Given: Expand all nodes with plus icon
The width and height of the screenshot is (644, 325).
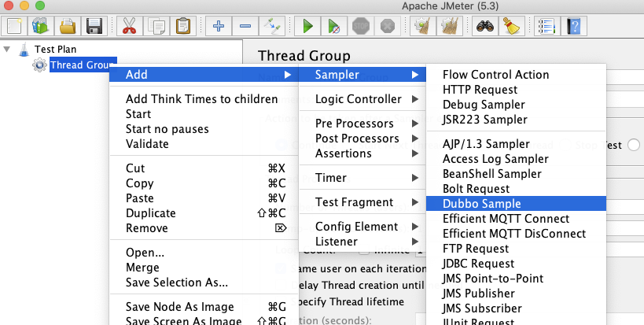Looking at the screenshot, I should tap(219, 26).
